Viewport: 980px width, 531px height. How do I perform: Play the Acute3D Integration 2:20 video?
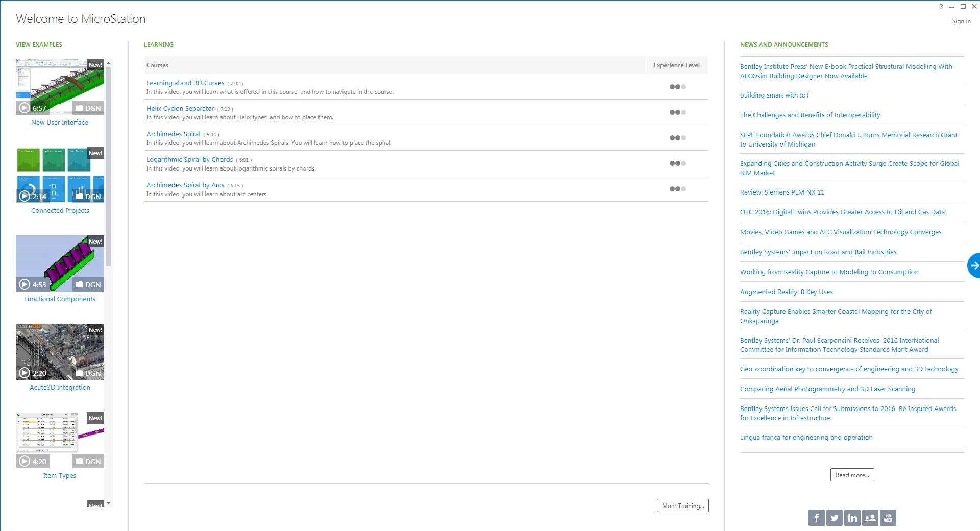click(33, 373)
